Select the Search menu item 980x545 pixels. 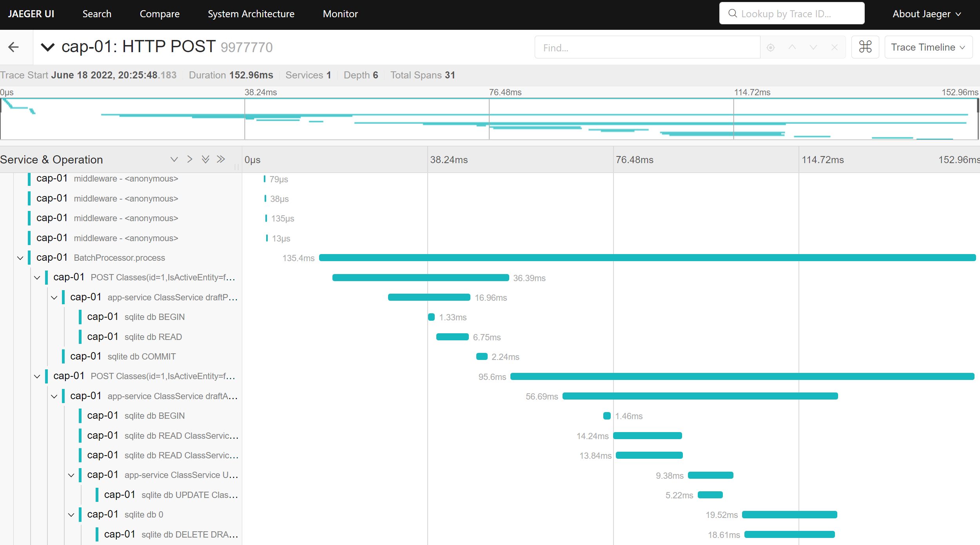(x=96, y=14)
